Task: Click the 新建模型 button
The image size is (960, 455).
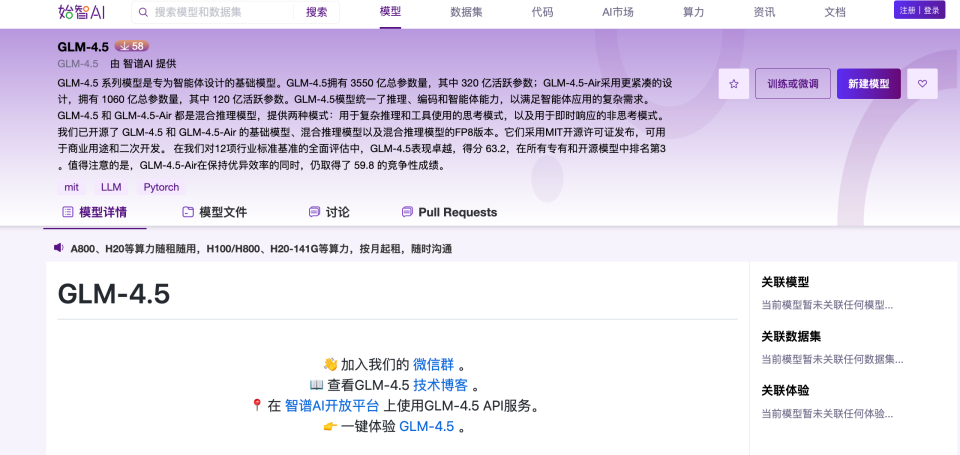Action: (868, 84)
